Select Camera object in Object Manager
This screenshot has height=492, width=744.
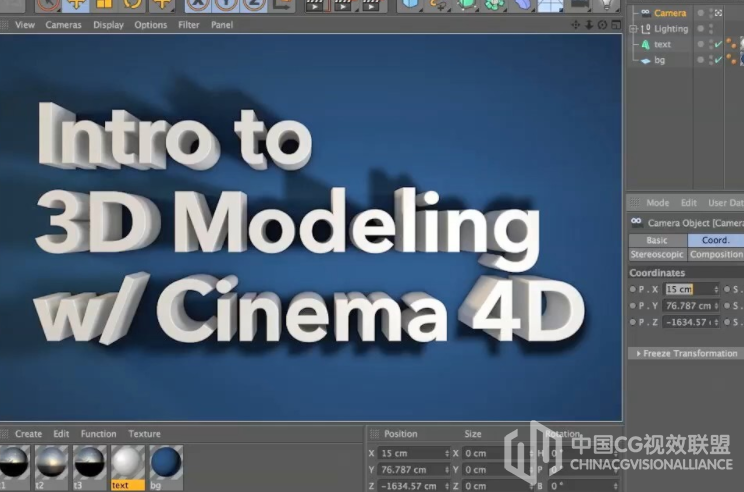point(670,13)
